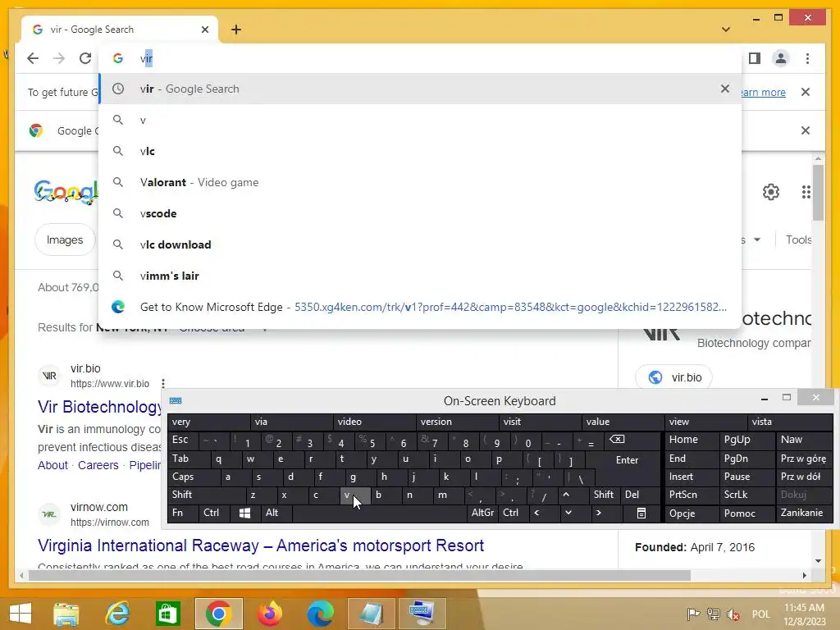Toggle the Fn key
This screenshot has width=840, height=630.
(182, 513)
